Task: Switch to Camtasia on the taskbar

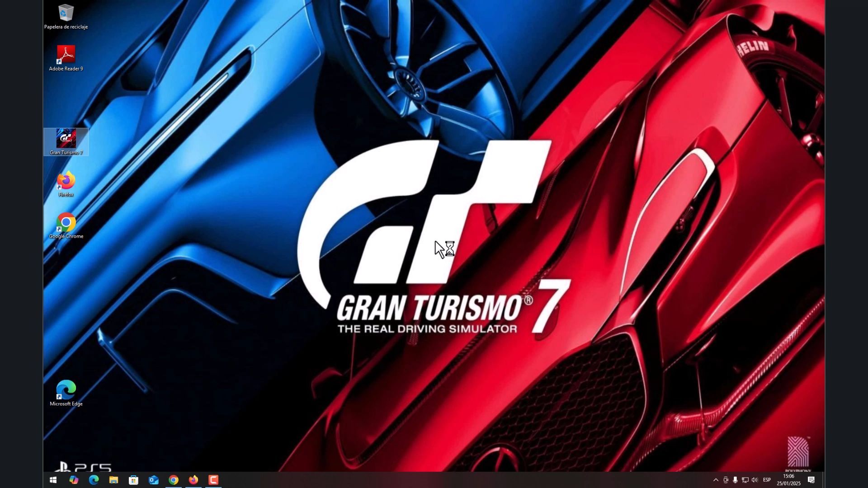Action: tap(213, 480)
